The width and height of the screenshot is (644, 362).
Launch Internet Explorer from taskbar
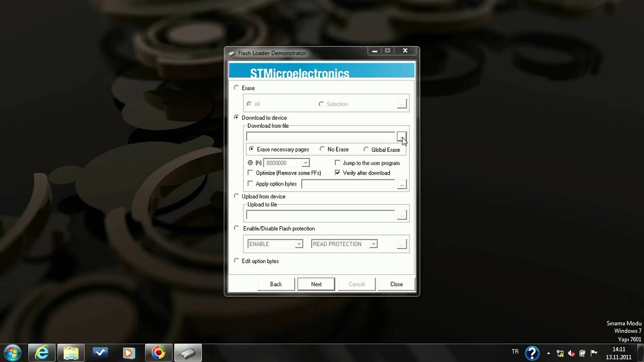[42, 353]
